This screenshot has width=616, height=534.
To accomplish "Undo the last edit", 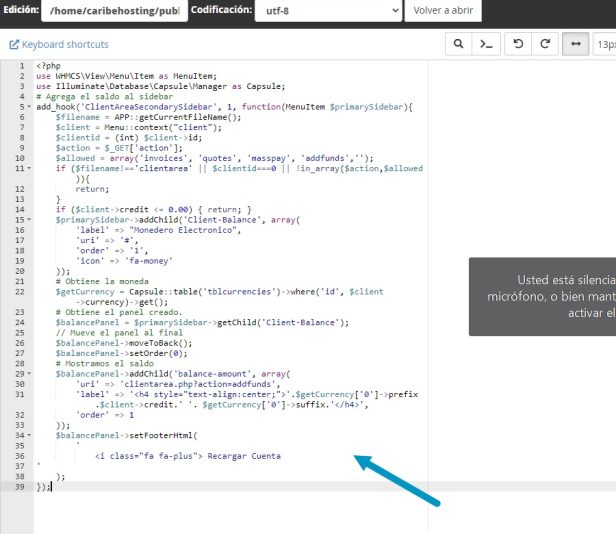I will point(517,44).
